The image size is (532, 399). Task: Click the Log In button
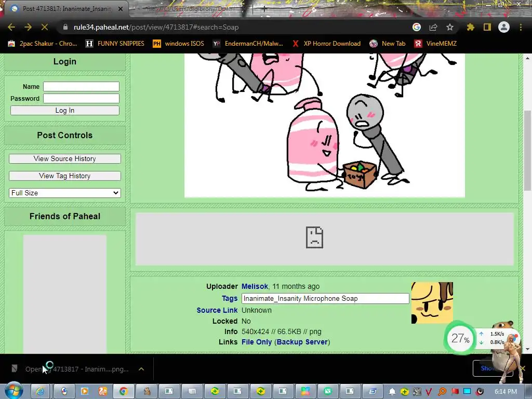click(x=65, y=110)
